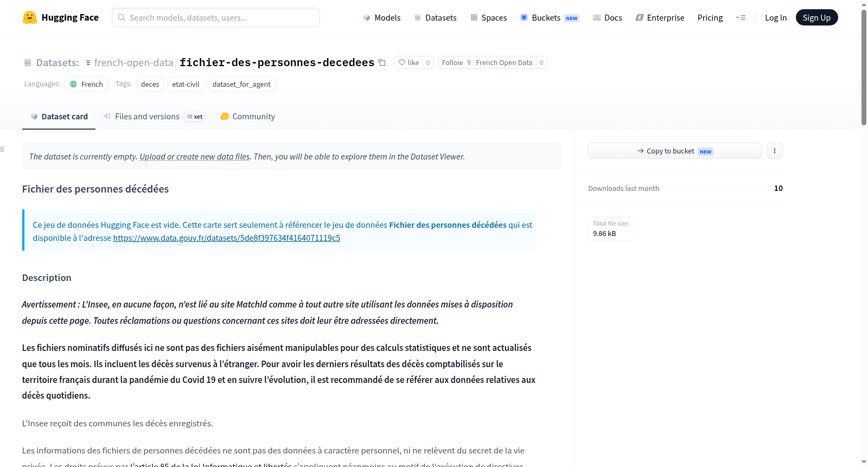This screenshot has height=467, width=868.
Task: Open fichier-des-personnes-decedees dataset title
Action: coord(277,62)
